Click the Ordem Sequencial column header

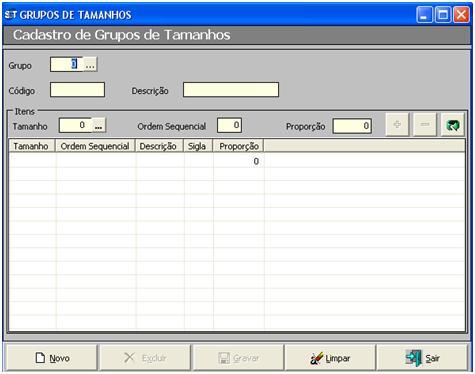coord(95,146)
